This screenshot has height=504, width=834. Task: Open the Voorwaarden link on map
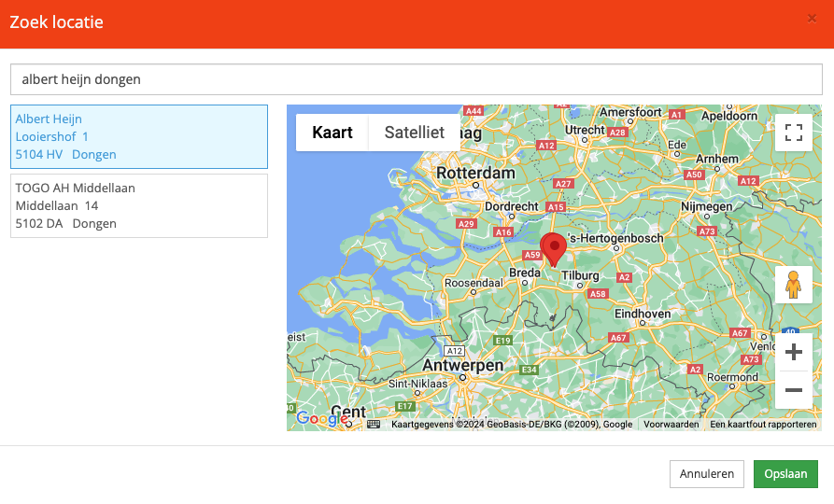pyautogui.click(x=671, y=425)
